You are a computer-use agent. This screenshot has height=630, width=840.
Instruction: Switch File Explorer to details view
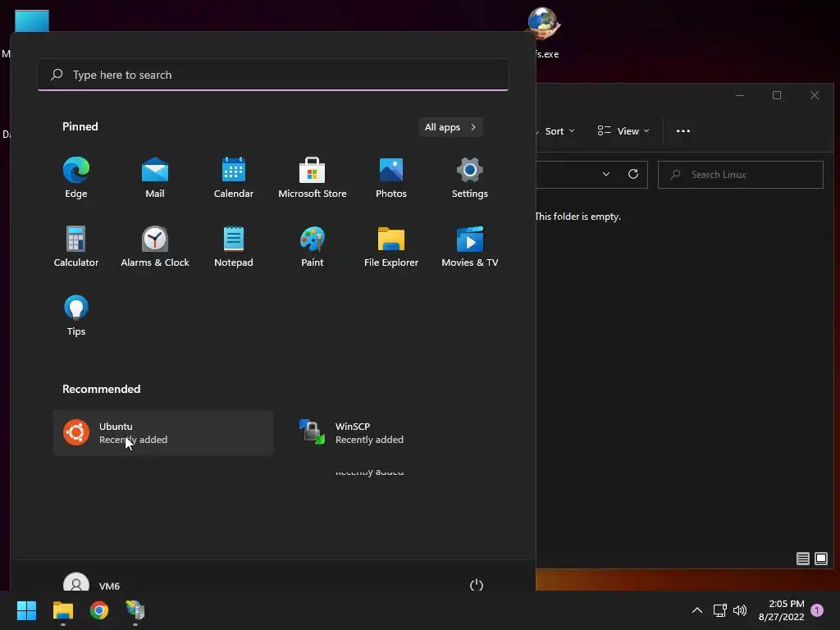802,559
